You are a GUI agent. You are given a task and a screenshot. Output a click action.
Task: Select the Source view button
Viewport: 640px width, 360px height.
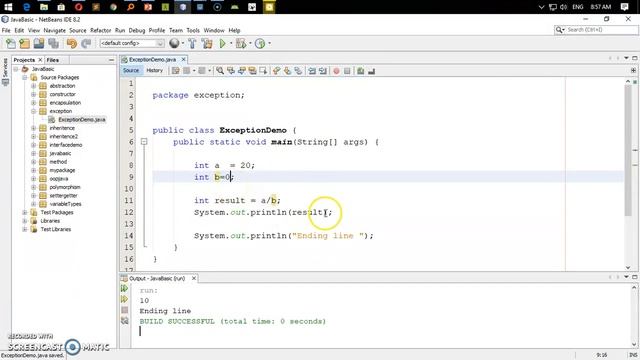tap(131, 71)
